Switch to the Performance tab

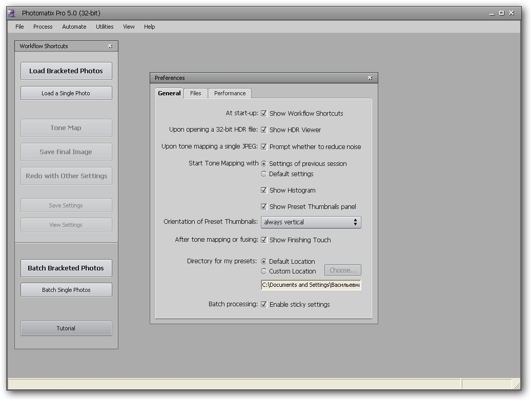coord(230,93)
